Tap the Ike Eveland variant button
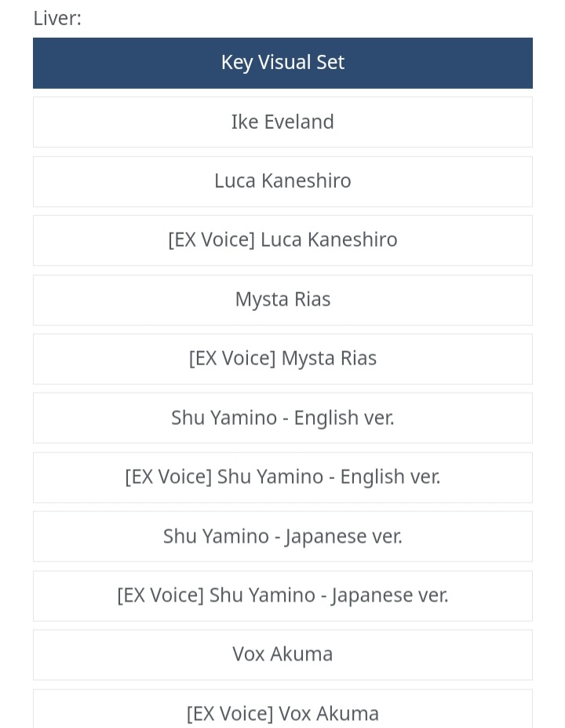565x728 pixels. [x=282, y=122]
